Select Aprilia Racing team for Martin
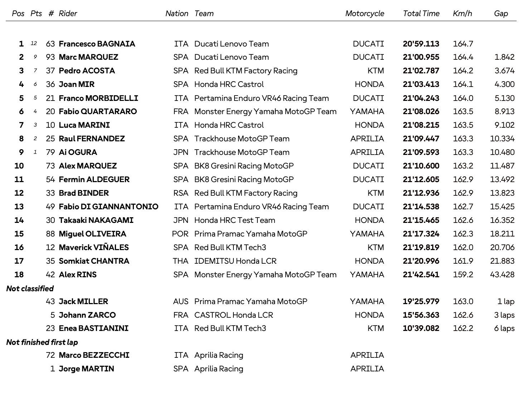Image resolution: width=532 pixels, height=395 pixels. coord(219,369)
